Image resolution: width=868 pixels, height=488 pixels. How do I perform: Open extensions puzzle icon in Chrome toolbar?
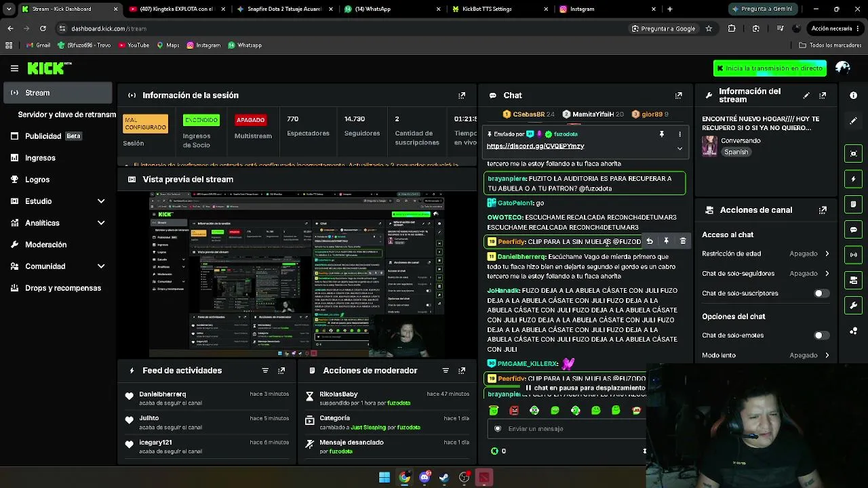(732, 28)
